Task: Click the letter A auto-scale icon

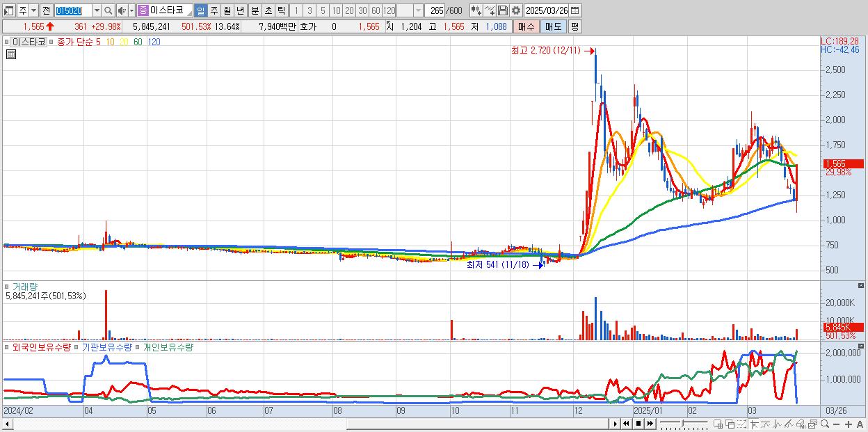Action: [x=860, y=424]
